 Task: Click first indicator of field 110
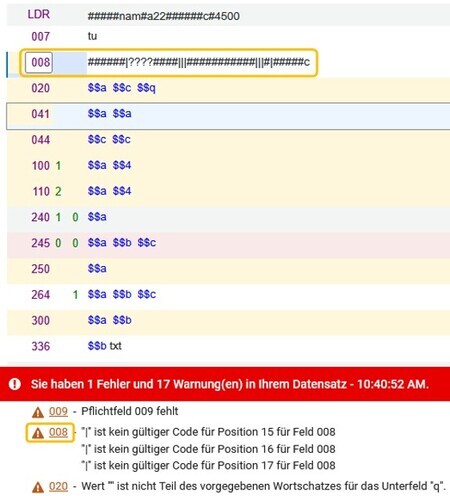[x=58, y=191]
